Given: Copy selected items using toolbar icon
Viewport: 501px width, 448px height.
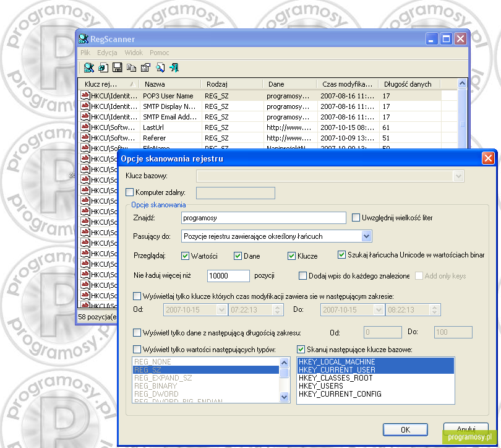Looking at the screenshot, I should (131, 67).
